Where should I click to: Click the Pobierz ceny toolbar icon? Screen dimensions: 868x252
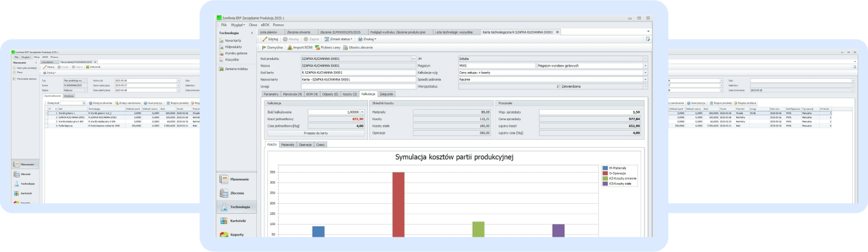pos(317,47)
